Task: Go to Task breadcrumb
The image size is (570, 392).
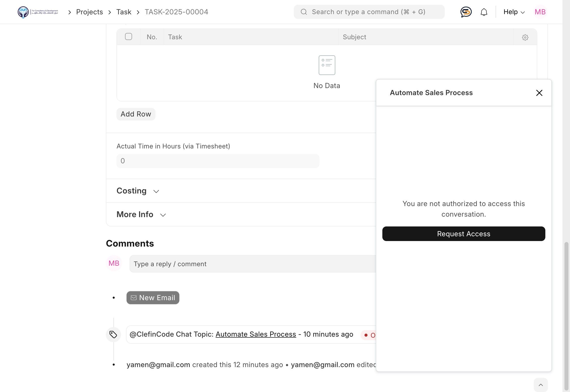Action: pyautogui.click(x=124, y=12)
